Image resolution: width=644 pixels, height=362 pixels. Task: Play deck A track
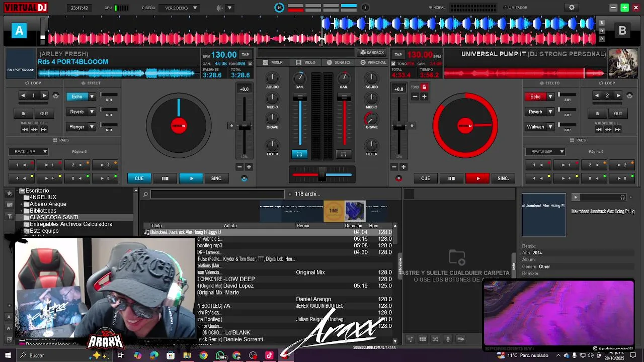point(191,178)
